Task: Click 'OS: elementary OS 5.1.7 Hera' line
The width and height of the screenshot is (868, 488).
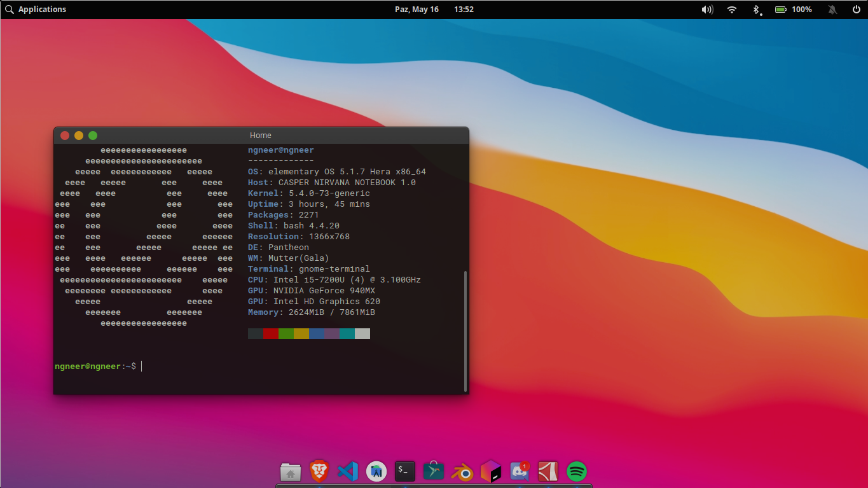Action: pyautogui.click(x=337, y=172)
